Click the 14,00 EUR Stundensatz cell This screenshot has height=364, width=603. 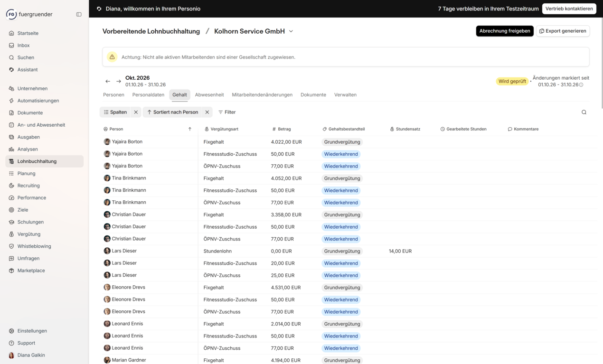(x=400, y=251)
